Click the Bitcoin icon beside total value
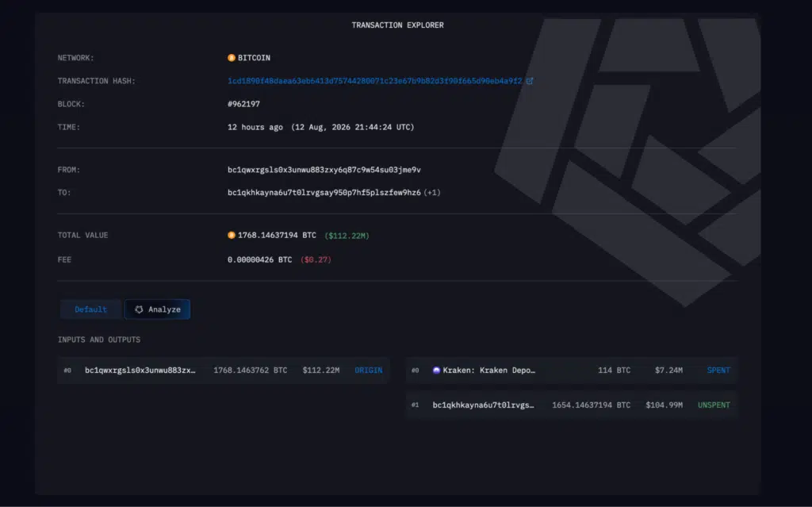Image resolution: width=812 pixels, height=507 pixels. [232, 236]
